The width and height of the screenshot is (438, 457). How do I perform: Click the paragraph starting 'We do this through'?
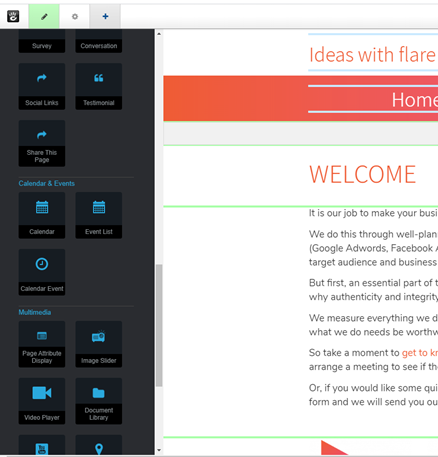373,248
